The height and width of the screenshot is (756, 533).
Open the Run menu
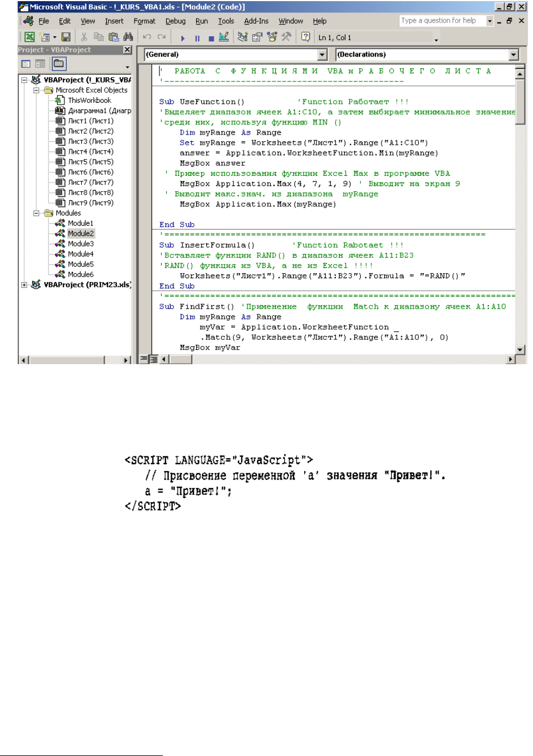click(202, 21)
